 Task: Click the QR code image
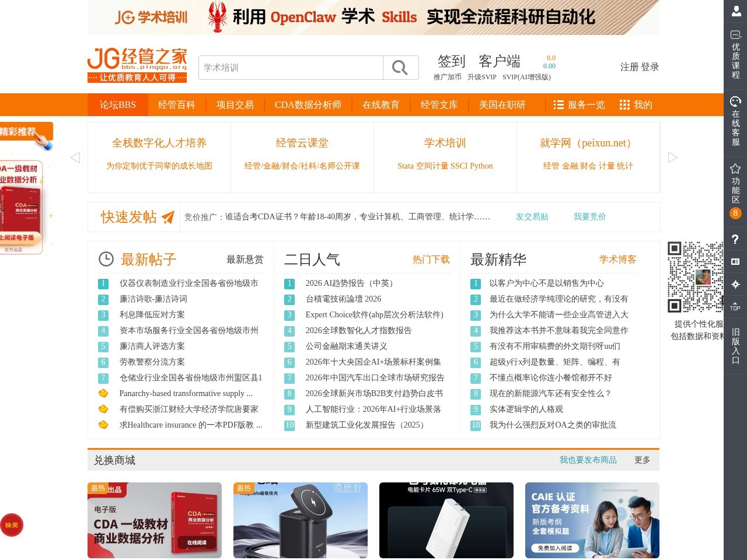pos(696,276)
